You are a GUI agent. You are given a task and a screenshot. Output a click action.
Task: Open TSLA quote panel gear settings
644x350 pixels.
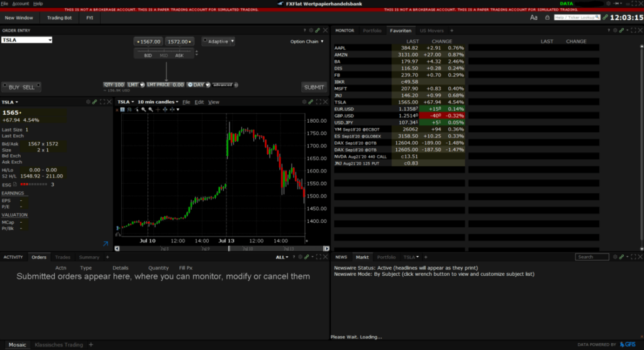tap(88, 102)
